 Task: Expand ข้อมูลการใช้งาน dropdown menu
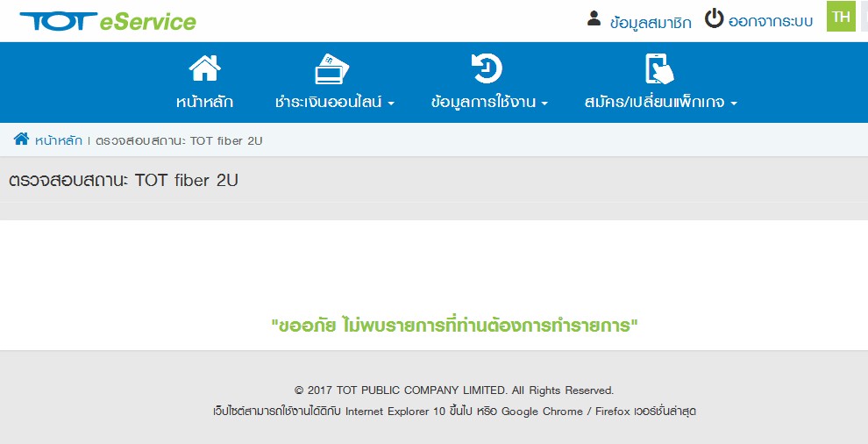(x=489, y=102)
